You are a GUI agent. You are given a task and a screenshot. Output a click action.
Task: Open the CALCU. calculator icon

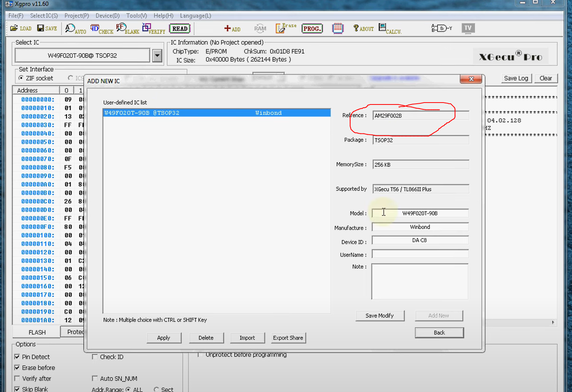pos(390,29)
